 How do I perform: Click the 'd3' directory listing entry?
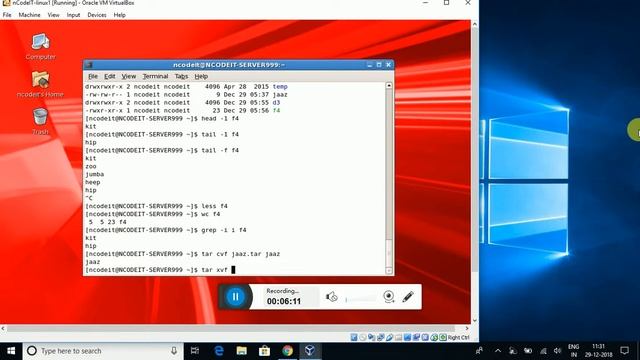(x=276, y=102)
